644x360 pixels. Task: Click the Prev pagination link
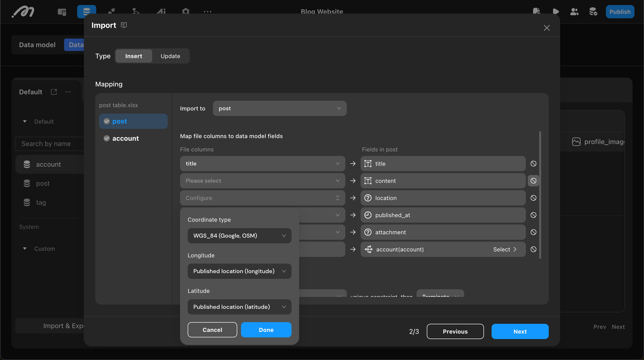600,327
